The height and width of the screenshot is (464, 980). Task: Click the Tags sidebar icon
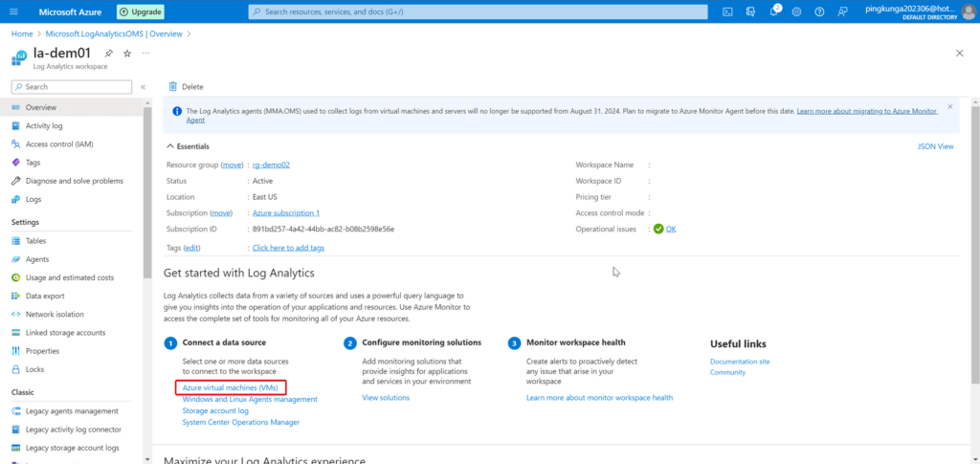click(16, 163)
